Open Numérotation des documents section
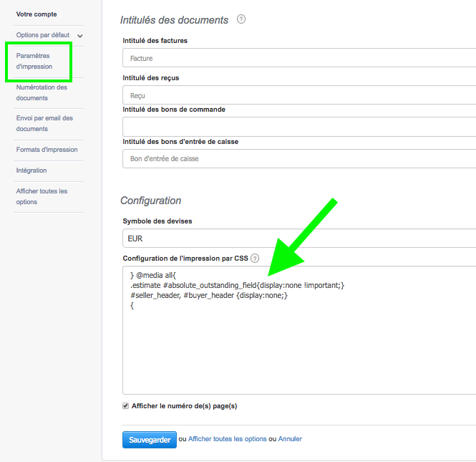This screenshot has height=462, width=476. click(x=42, y=92)
